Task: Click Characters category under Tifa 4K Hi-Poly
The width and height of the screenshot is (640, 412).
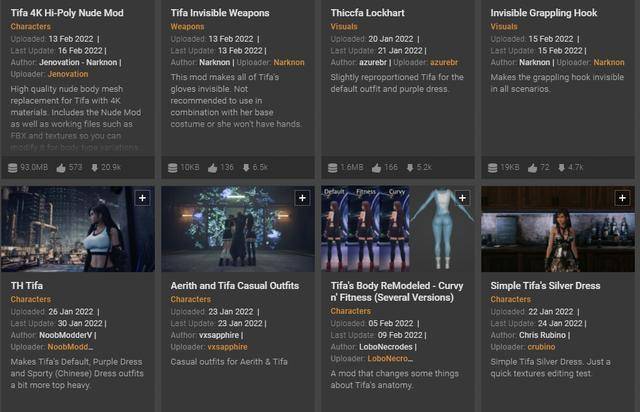Action: point(31,27)
